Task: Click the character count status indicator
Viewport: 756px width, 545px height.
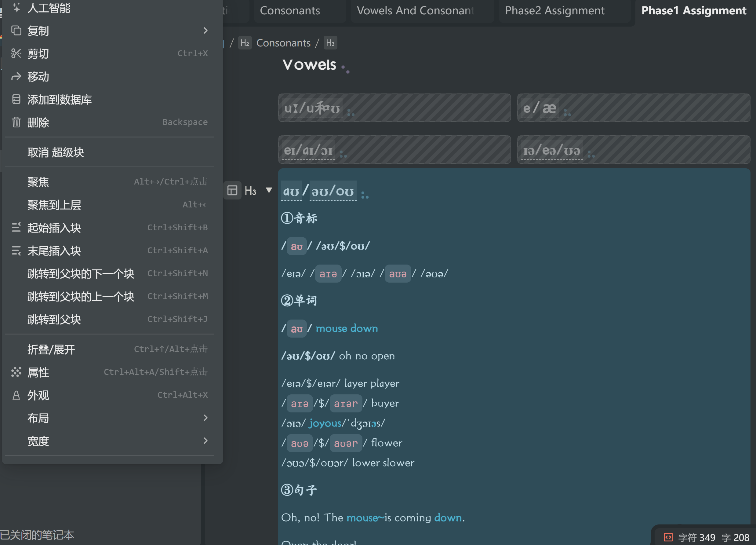Action: [x=696, y=537]
